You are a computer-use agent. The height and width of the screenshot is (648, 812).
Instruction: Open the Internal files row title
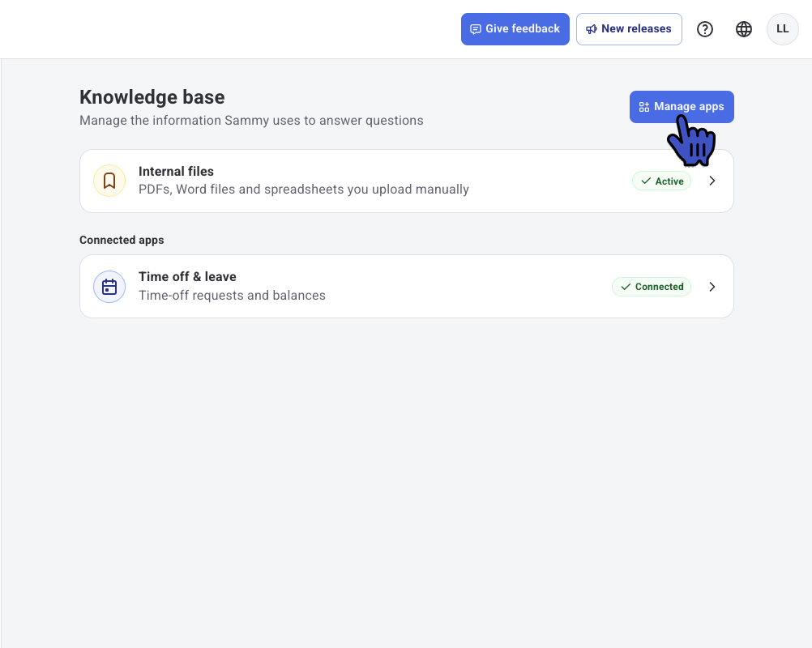[176, 172]
